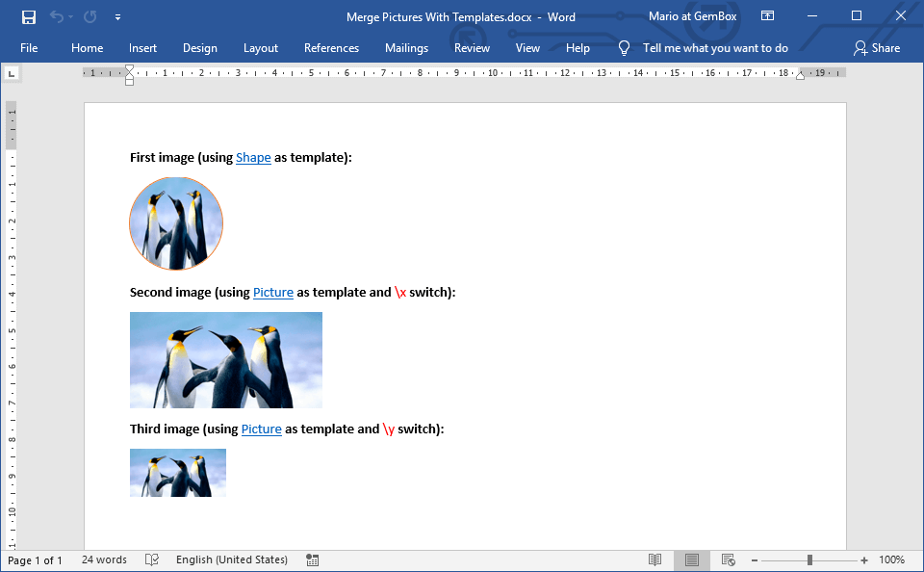Viewport: 924px width, 572px height.
Task: Click the lightbulb Tell me icon
Action: [624, 48]
